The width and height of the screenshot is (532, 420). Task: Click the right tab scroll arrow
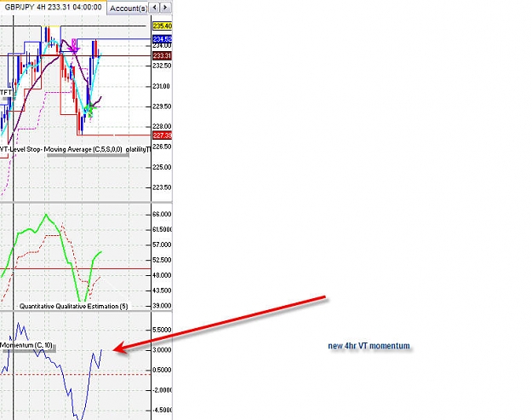coord(165,7)
